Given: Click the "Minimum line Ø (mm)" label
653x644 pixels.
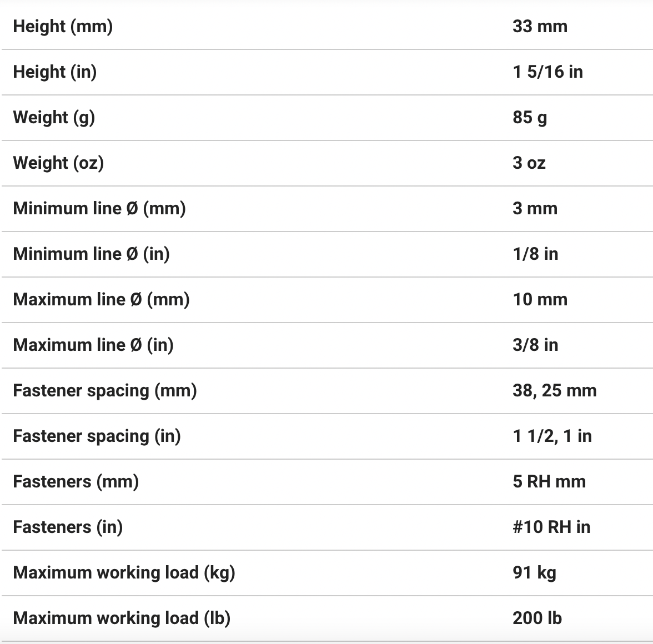Looking at the screenshot, I should (x=99, y=208).
